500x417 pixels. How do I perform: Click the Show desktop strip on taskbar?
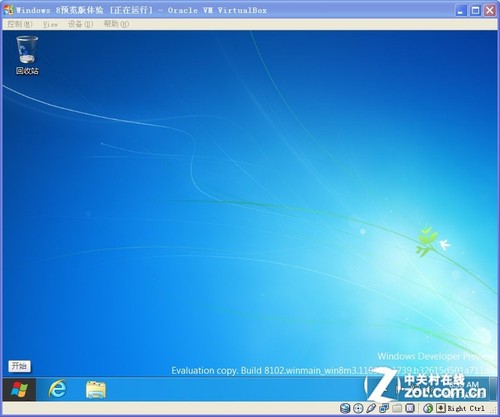[x=493, y=389]
